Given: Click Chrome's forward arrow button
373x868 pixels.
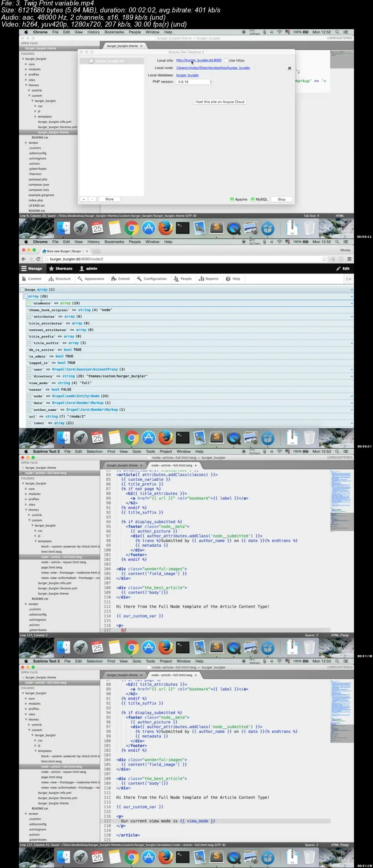Looking at the screenshot, I should pyautogui.click(x=31, y=259).
